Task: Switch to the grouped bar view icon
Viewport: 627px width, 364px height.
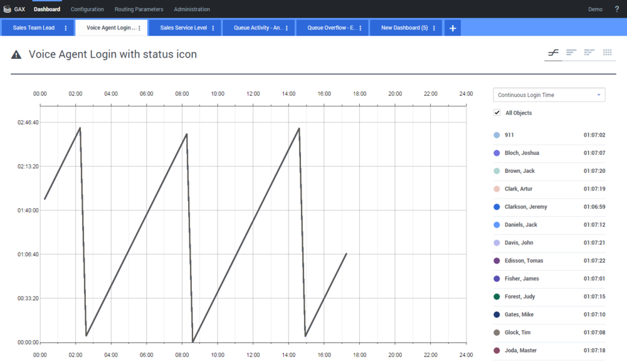Action: (589, 53)
